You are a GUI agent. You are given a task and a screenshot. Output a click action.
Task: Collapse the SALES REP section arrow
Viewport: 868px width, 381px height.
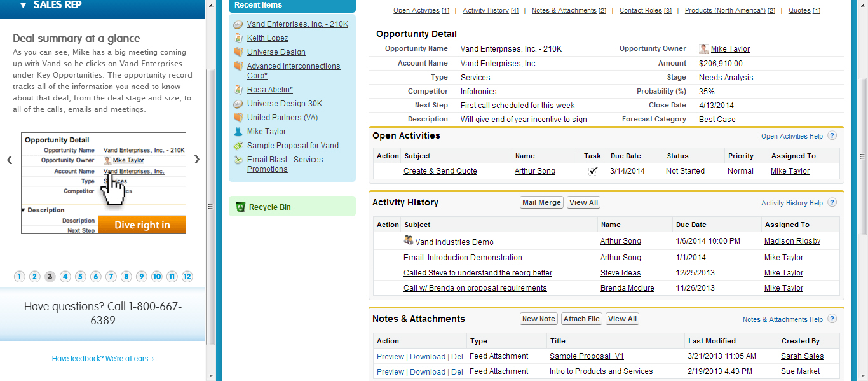tap(24, 5)
